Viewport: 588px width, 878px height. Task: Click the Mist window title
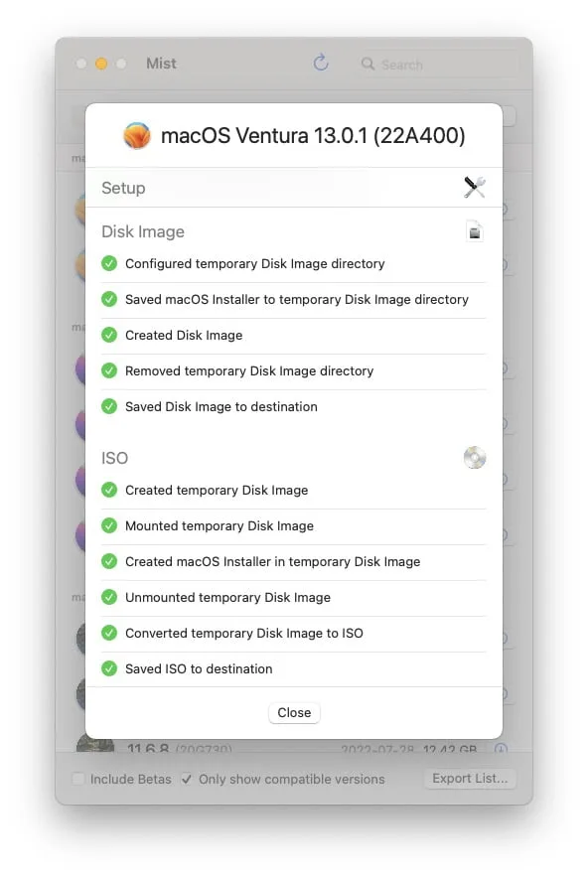[161, 64]
